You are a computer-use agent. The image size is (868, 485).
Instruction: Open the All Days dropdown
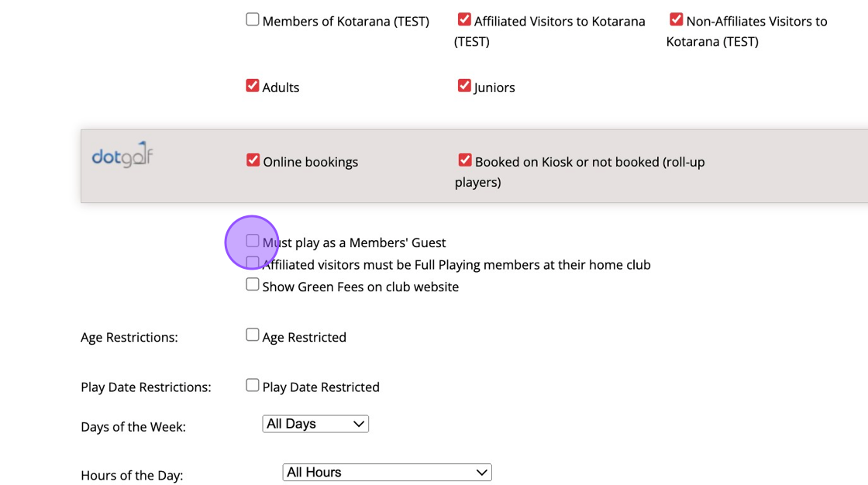click(315, 424)
